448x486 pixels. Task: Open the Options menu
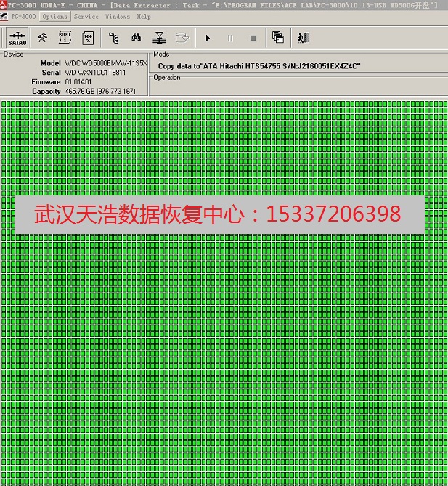click(54, 17)
